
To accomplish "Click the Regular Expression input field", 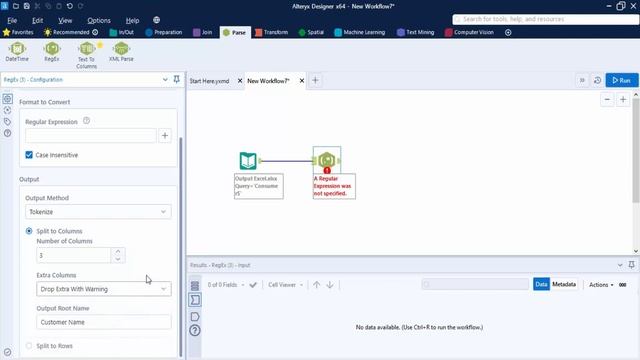I will pyautogui.click(x=91, y=136).
